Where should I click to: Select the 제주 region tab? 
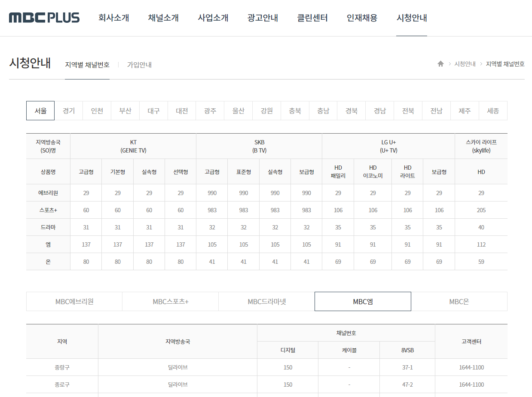click(465, 110)
